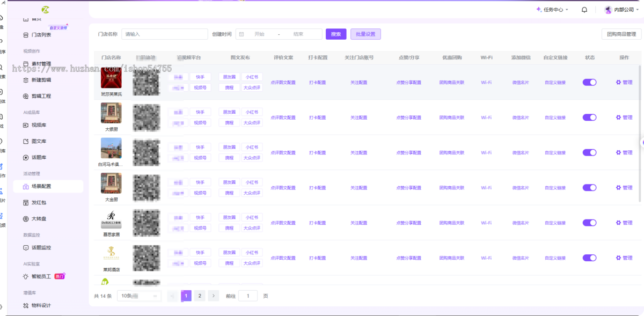Go to page 2 in pagination
The width and height of the screenshot is (644, 316).
[x=200, y=296]
